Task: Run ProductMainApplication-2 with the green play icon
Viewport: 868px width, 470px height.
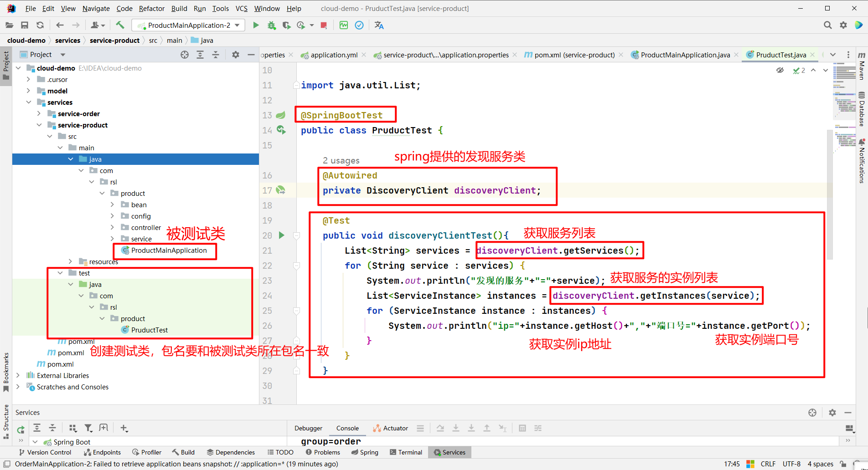Action: [256, 26]
